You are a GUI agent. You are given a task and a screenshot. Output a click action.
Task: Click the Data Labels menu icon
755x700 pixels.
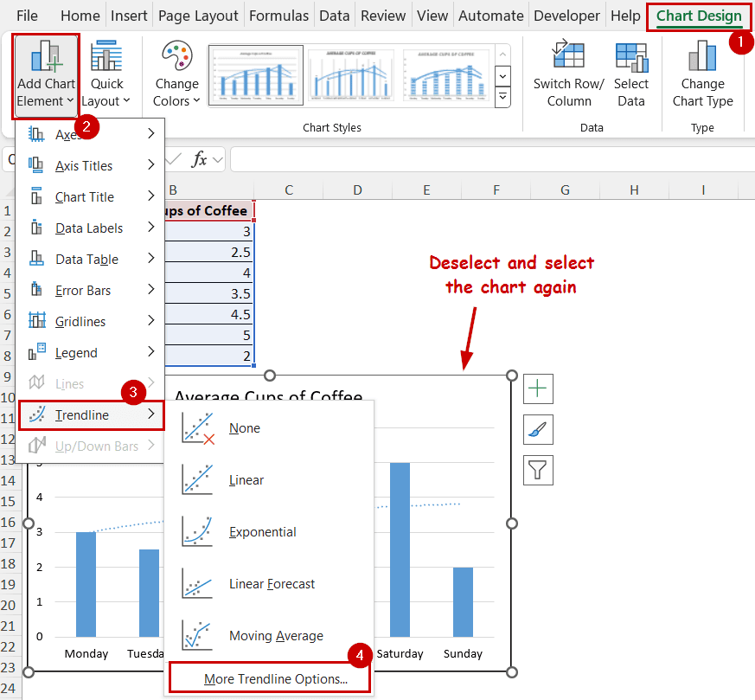click(x=36, y=227)
